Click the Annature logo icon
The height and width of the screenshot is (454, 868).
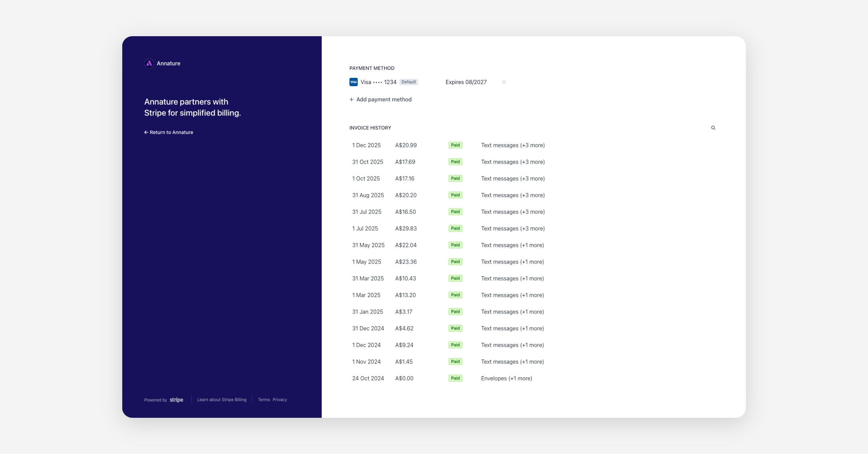point(149,63)
